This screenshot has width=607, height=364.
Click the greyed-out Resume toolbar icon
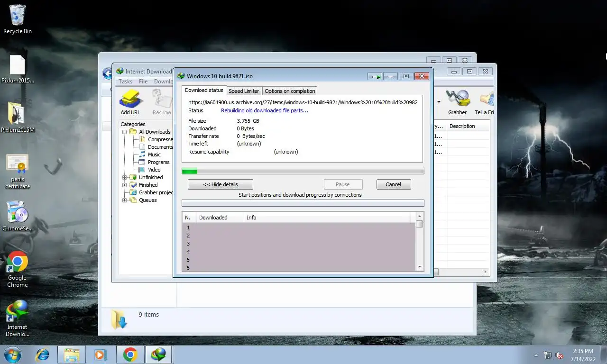coord(162,102)
